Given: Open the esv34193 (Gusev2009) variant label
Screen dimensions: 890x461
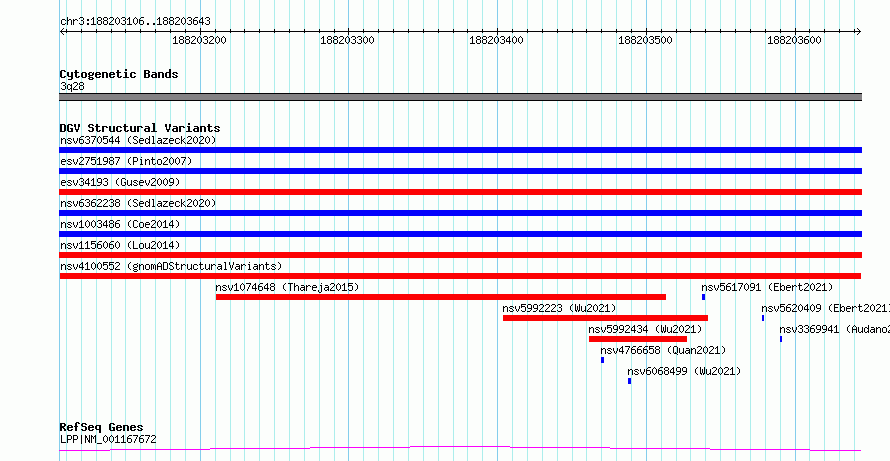Looking at the screenshot, I should (120, 182).
